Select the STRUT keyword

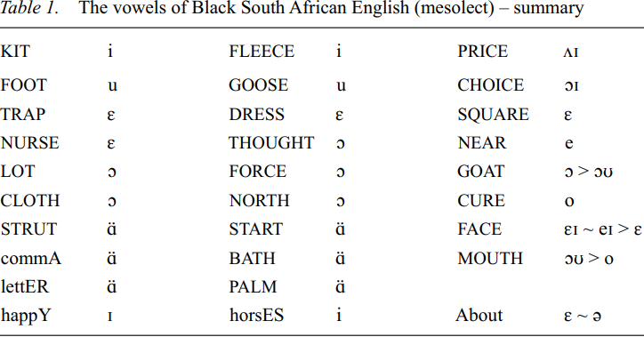click(28, 229)
